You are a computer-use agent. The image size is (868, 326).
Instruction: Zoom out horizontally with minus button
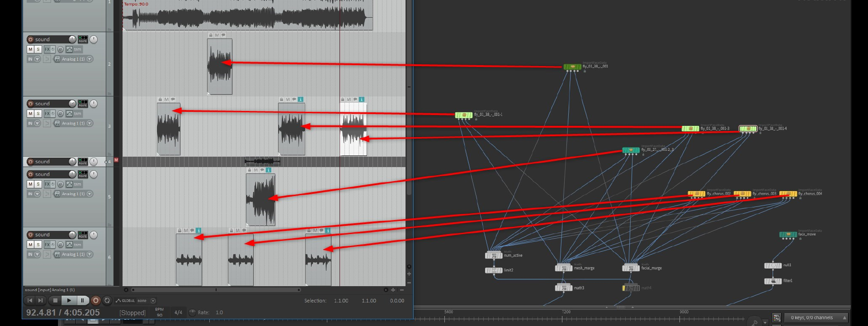(401, 290)
